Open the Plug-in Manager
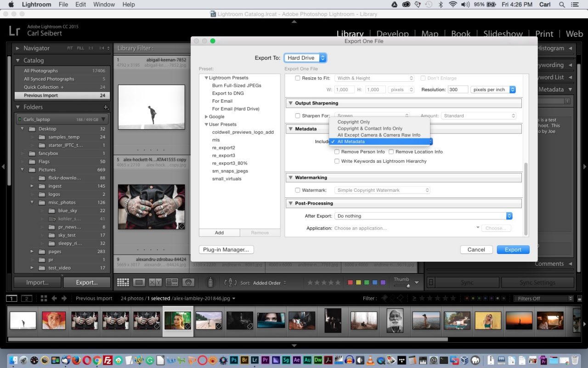This screenshot has height=368, width=588. pos(226,249)
